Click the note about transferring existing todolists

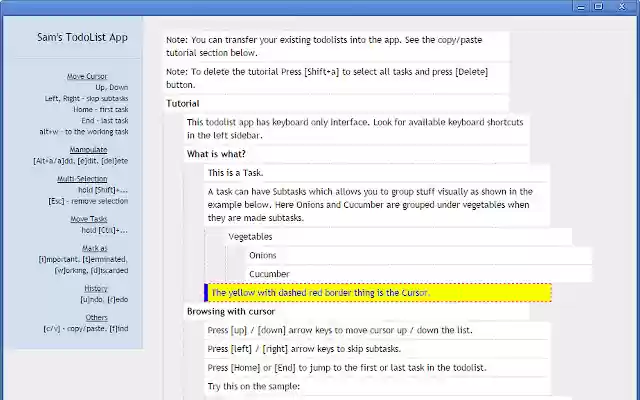click(336, 46)
